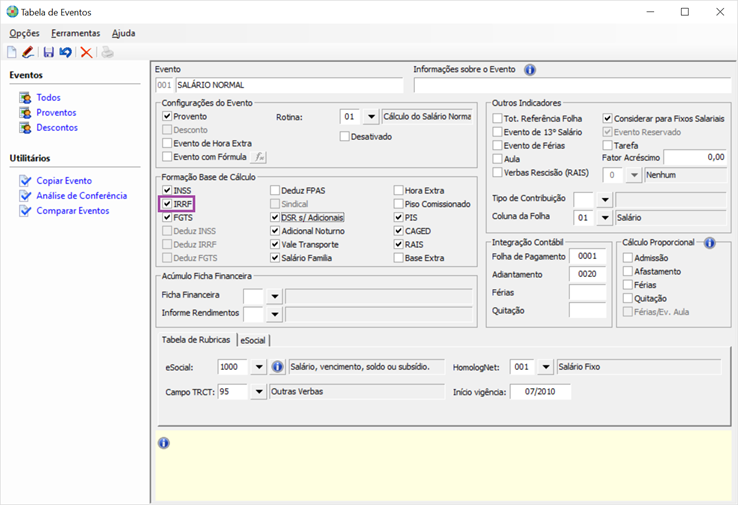This screenshot has width=738, height=505.
Task: Enable the Quitação proportional checkbox
Action: [x=627, y=298]
